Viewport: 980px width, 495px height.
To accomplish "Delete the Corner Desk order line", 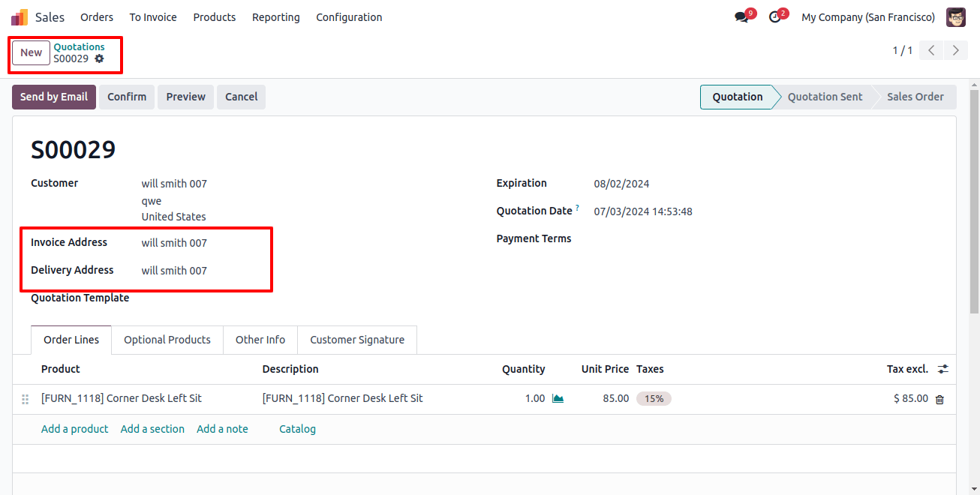I will (939, 400).
